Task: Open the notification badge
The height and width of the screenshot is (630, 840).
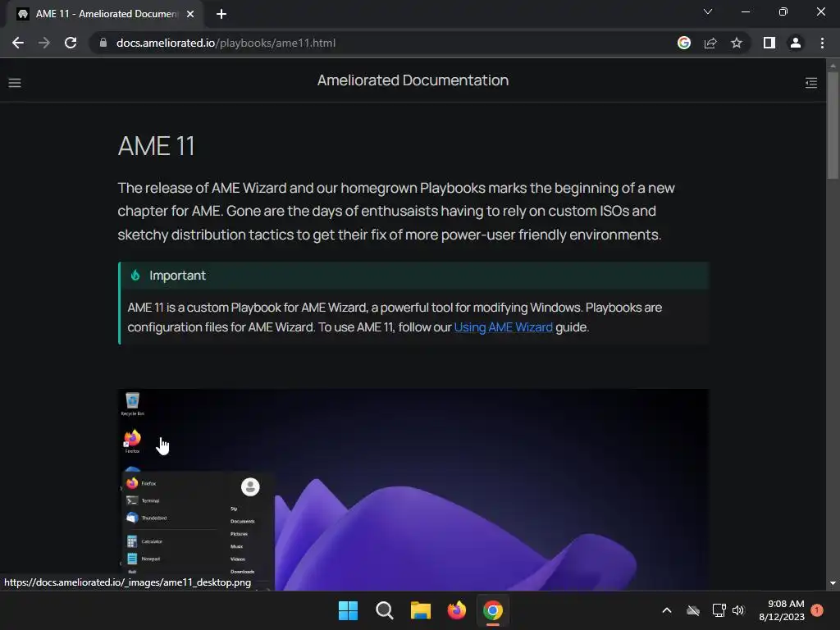Action: coord(817,610)
